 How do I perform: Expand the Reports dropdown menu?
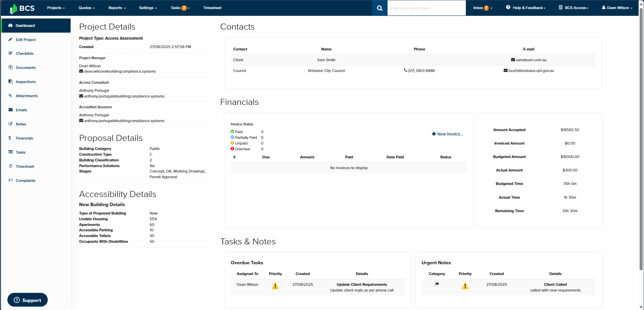coord(117,8)
